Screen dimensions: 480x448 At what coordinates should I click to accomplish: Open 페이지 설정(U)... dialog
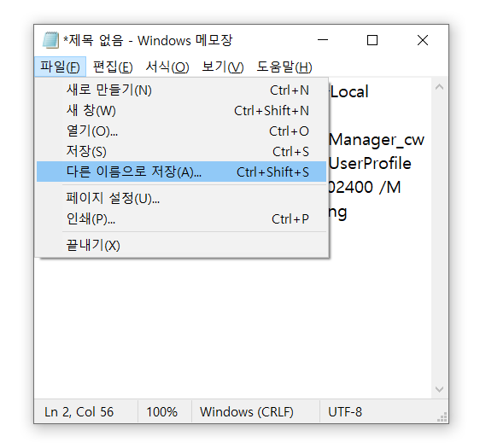pyautogui.click(x=182, y=198)
